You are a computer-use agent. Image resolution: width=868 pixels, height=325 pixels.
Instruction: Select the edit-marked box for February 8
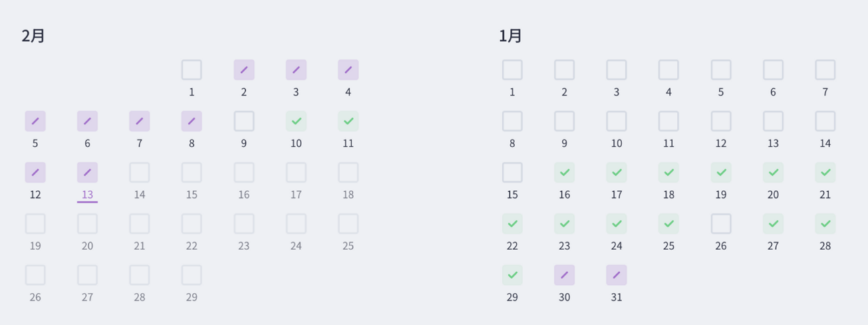click(x=192, y=121)
